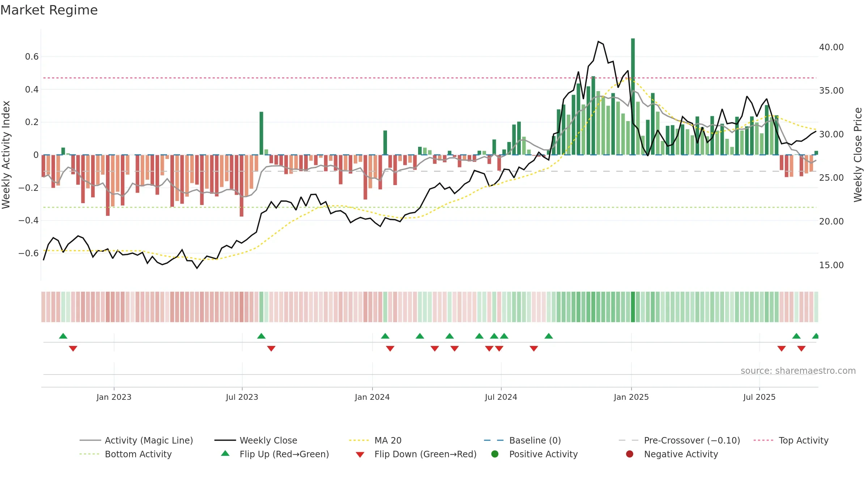Image resolution: width=868 pixels, height=488 pixels.
Task: Click the first green flip-up triangle before Jan 2023
Action: [x=63, y=336]
